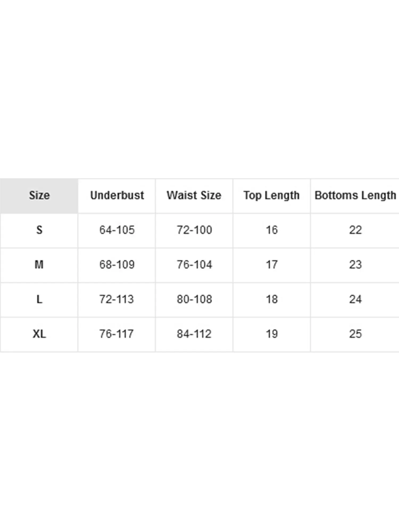Click the 80-108 waist size cell

[194, 300]
